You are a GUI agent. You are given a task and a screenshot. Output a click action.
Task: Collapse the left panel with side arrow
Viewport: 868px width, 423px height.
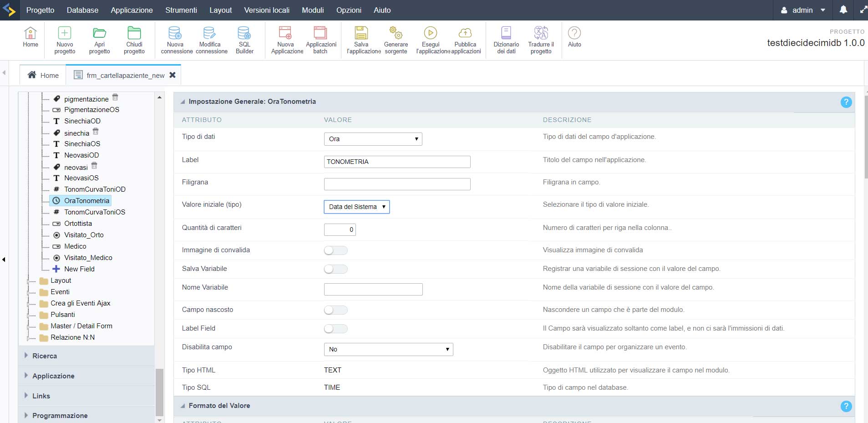tap(4, 260)
